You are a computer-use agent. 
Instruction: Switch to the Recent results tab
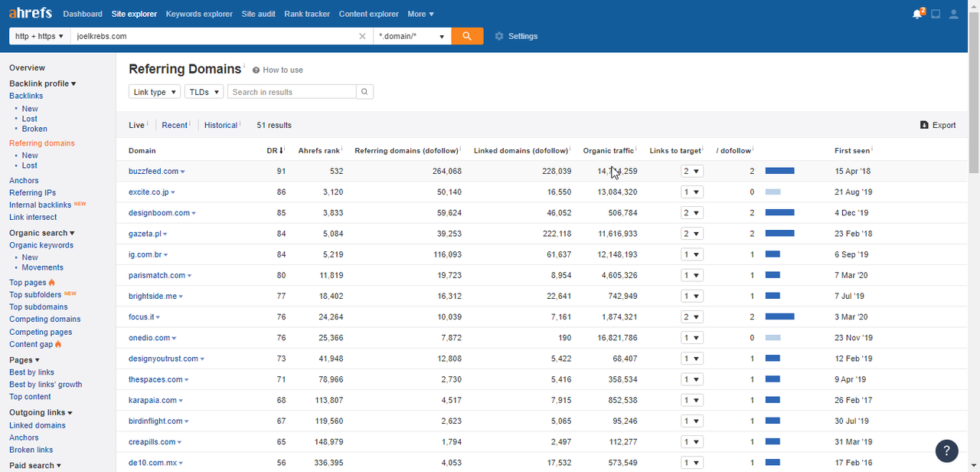(x=175, y=125)
